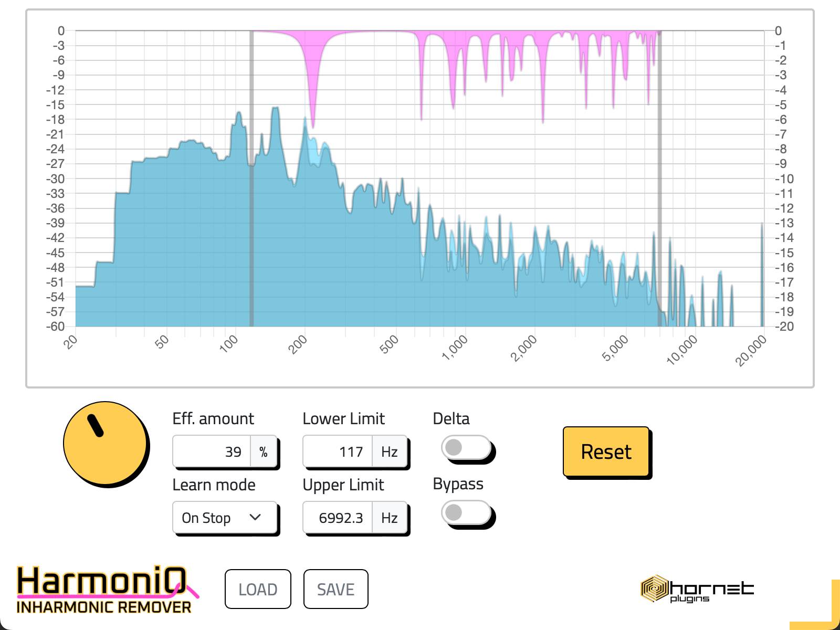The height and width of the screenshot is (630, 840).
Task: Click the Hornet Plugins logo
Action: coord(697,589)
